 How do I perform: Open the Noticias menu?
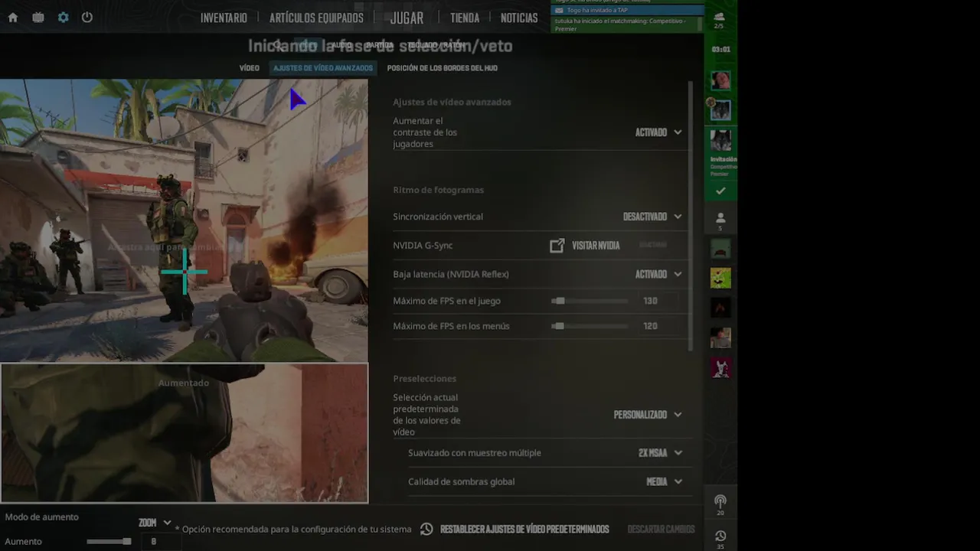point(519,18)
